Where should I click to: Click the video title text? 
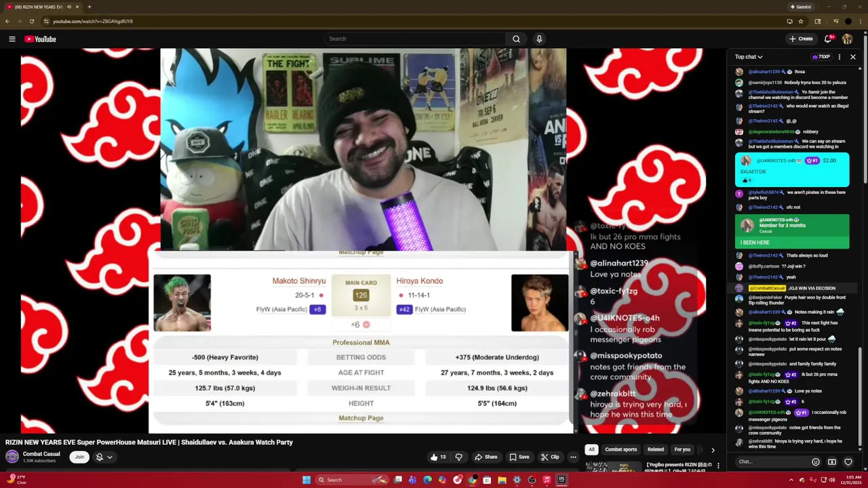pos(149,442)
